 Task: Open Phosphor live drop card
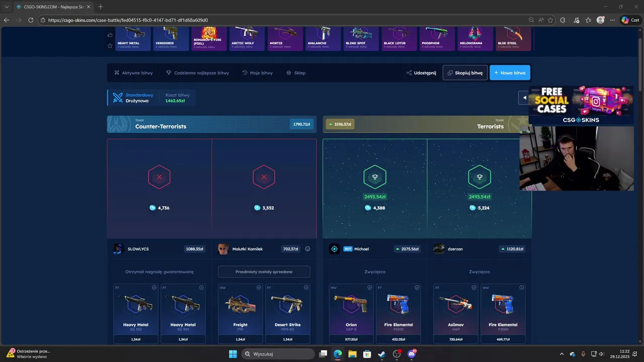(437, 39)
